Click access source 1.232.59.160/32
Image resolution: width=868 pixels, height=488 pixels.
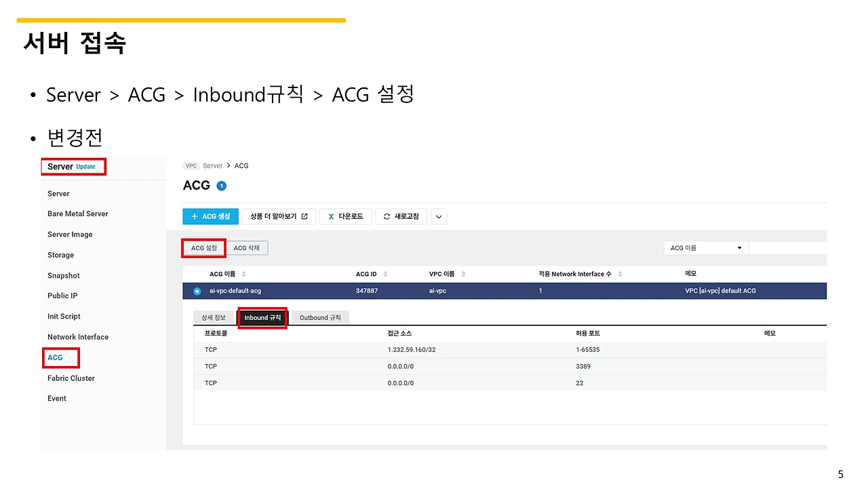(x=412, y=350)
